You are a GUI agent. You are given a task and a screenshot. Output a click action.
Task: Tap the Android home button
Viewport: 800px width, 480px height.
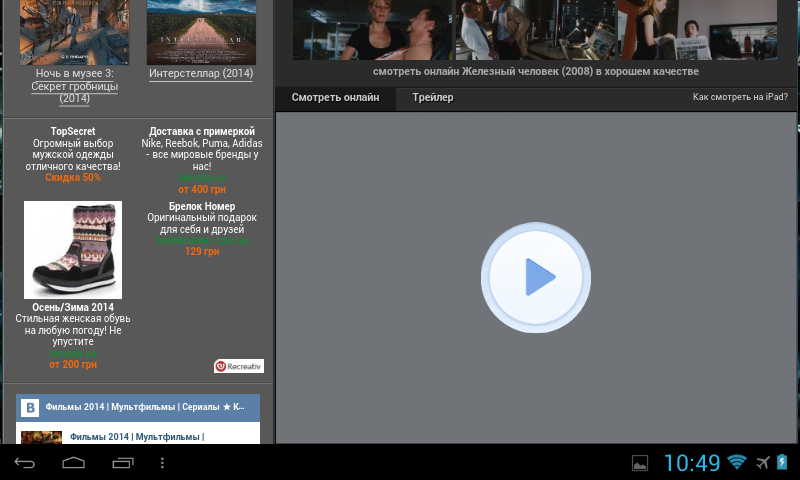(73, 463)
